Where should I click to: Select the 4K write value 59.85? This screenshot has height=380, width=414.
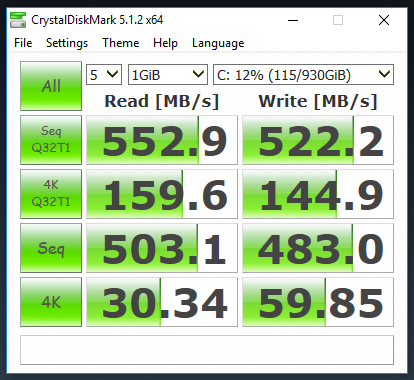point(318,302)
